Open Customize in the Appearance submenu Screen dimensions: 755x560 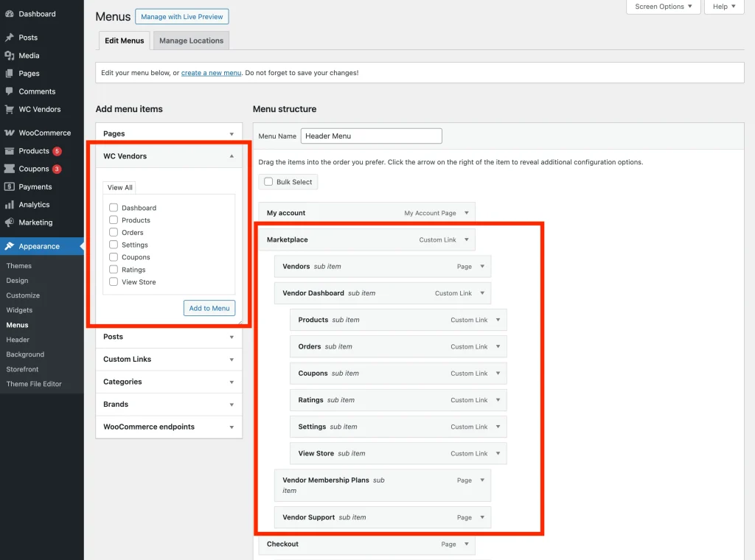(23, 295)
